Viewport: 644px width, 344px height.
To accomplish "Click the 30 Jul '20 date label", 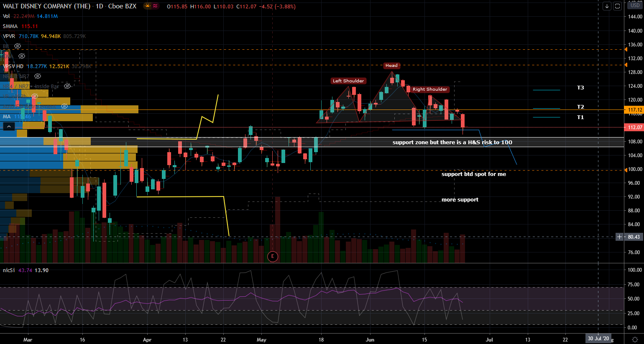I will click(x=598, y=339).
